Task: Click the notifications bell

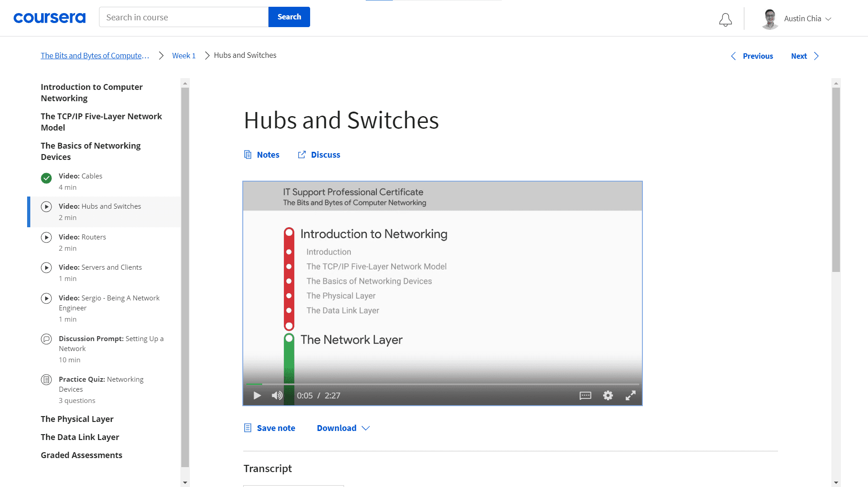Action: pyautogui.click(x=725, y=19)
